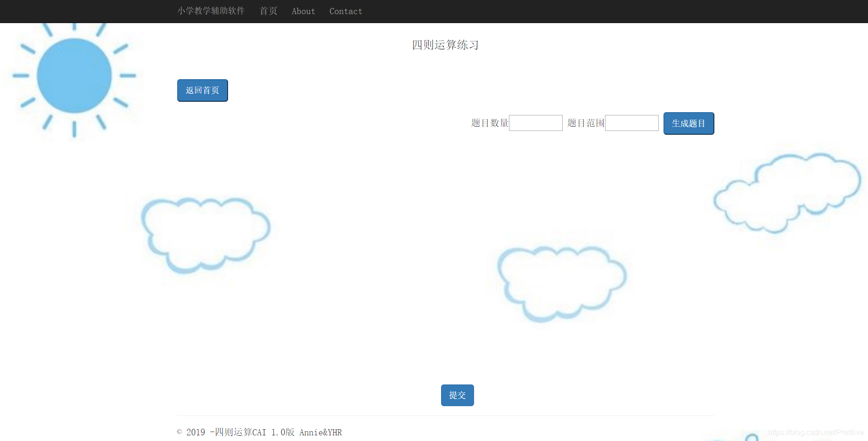
Task: Open the Contact page
Action: (x=345, y=11)
